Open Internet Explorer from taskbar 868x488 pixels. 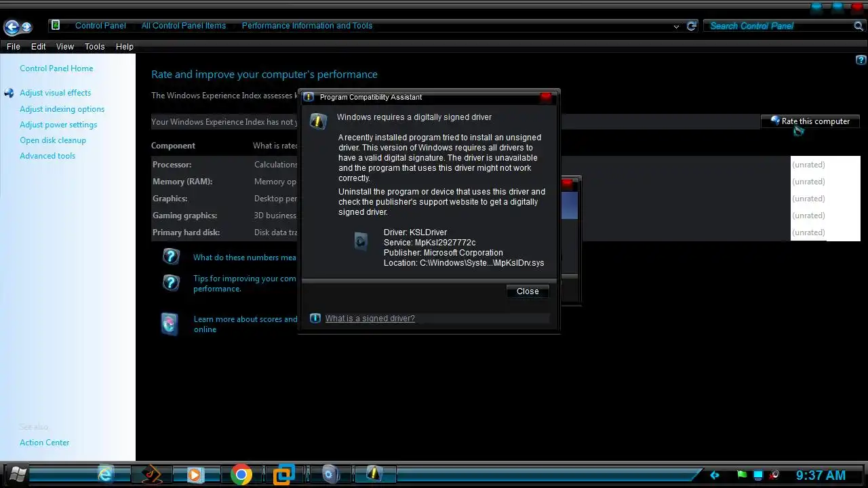tap(106, 474)
